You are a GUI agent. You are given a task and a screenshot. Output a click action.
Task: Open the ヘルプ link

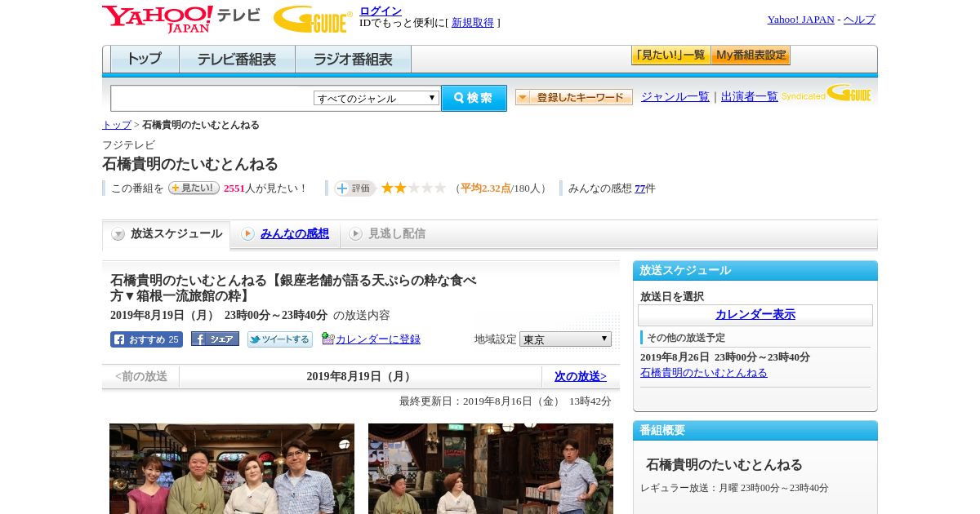pyautogui.click(x=859, y=20)
